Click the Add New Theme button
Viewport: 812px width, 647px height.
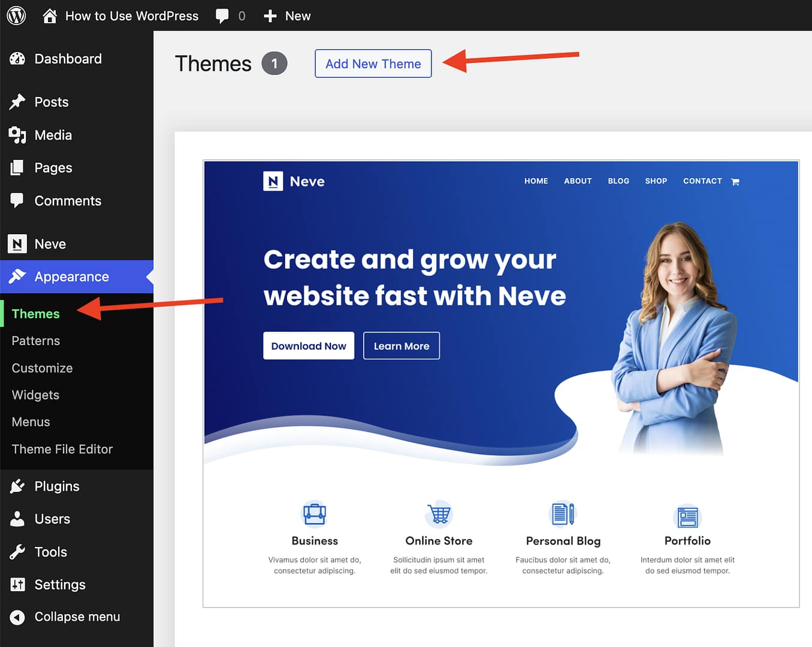[x=373, y=64]
